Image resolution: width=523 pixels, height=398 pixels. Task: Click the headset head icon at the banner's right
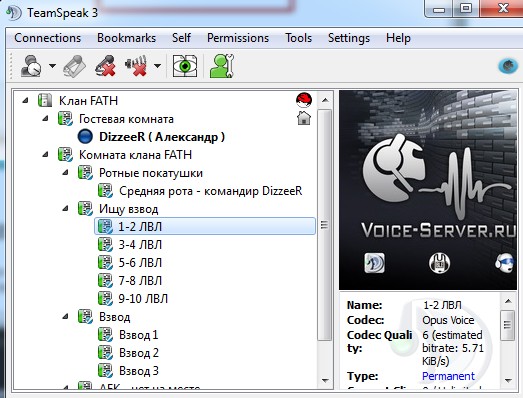coord(505,263)
